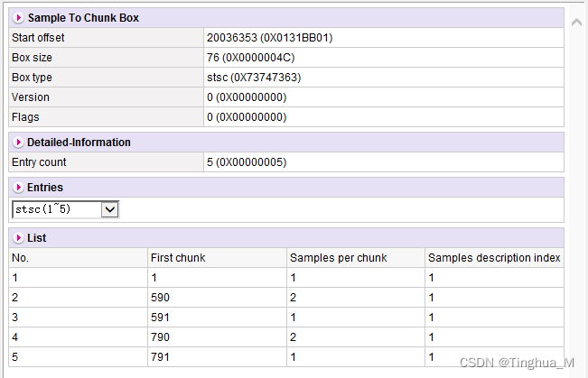
Task: Collapse the Detailed-Information section arrow
Action: coord(18,143)
